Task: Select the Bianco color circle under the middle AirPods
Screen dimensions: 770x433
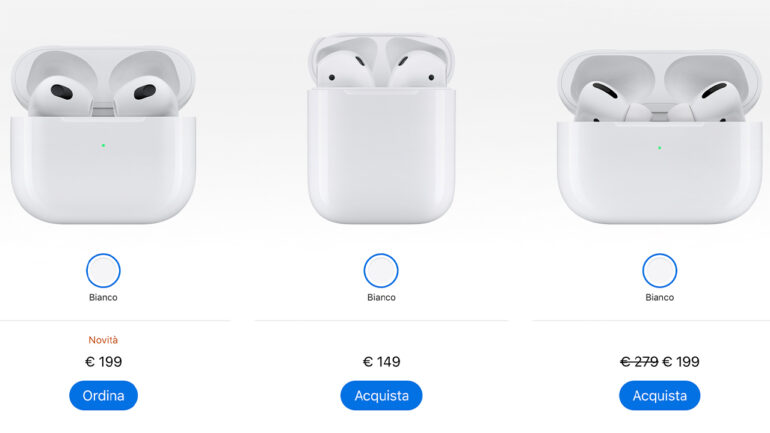Action: click(x=381, y=271)
